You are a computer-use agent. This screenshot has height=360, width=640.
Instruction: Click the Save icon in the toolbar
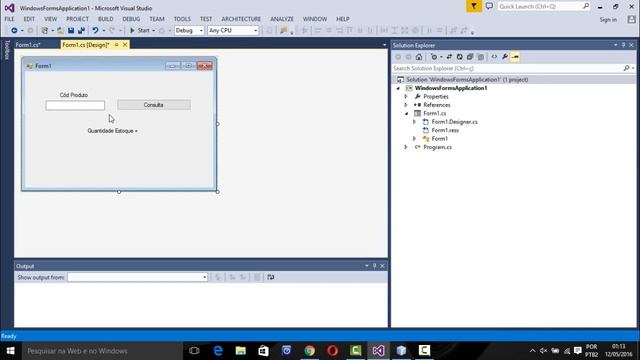coord(71,31)
